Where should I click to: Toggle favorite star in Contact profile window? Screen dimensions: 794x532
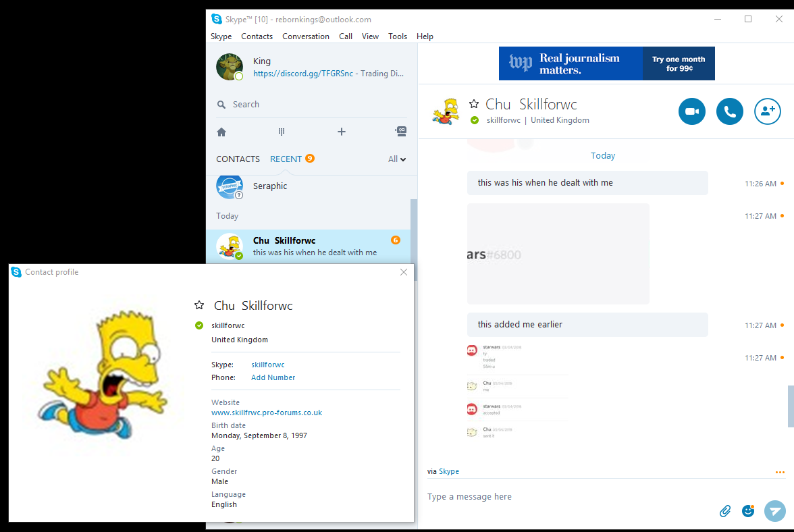click(x=199, y=305)
